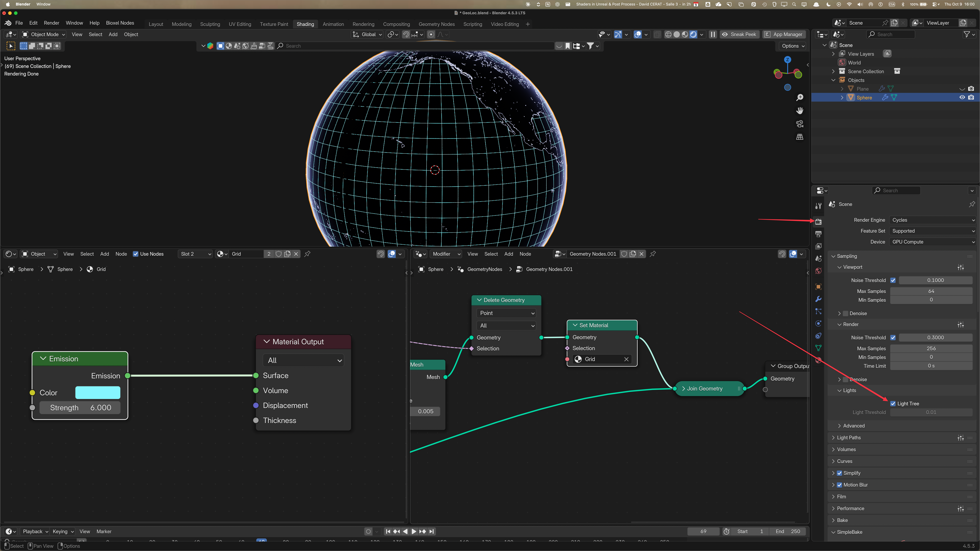Image resolution: width=980 pixels, height=551 pixels.
Task: Switch viewport to wireframe shading
Action: tap(668, 34)
